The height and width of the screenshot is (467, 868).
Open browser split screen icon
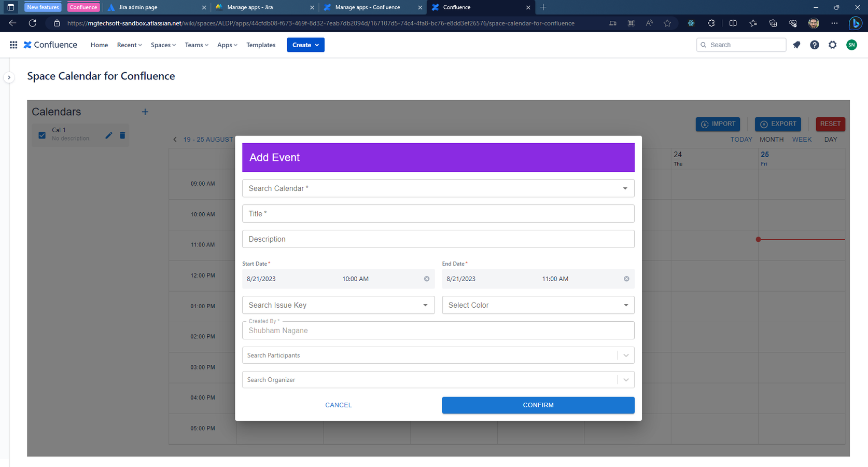pos(733,23)
